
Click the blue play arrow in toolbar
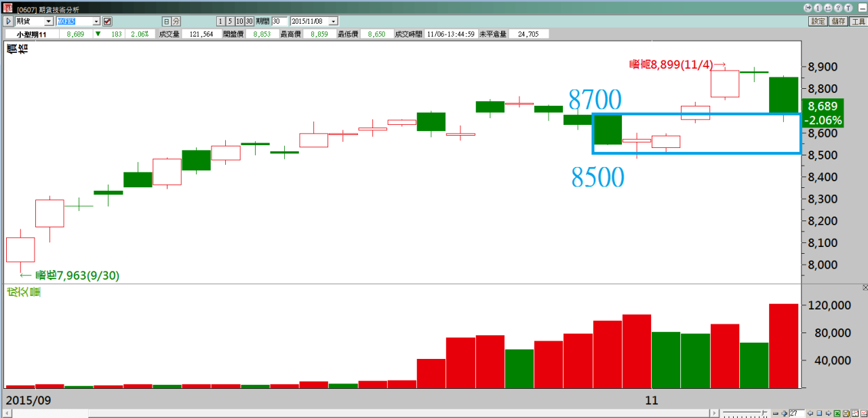tap(8, 22)
